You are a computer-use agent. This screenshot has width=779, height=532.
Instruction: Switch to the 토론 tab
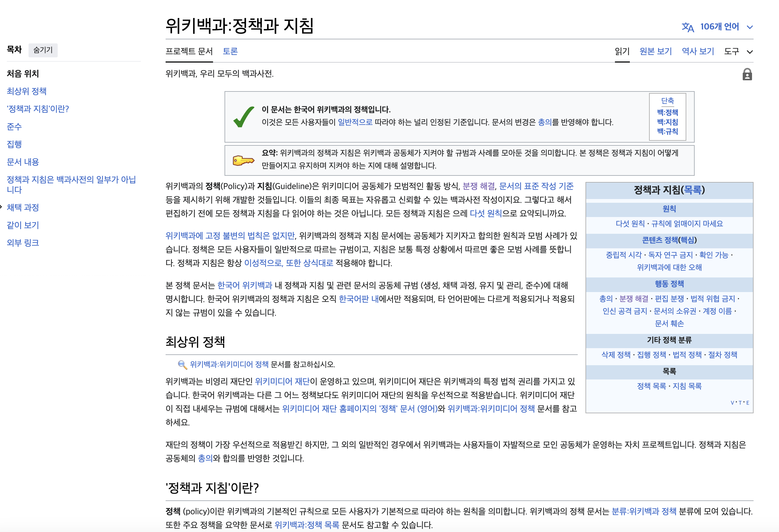pyautogui.click(x=230, y=51)
